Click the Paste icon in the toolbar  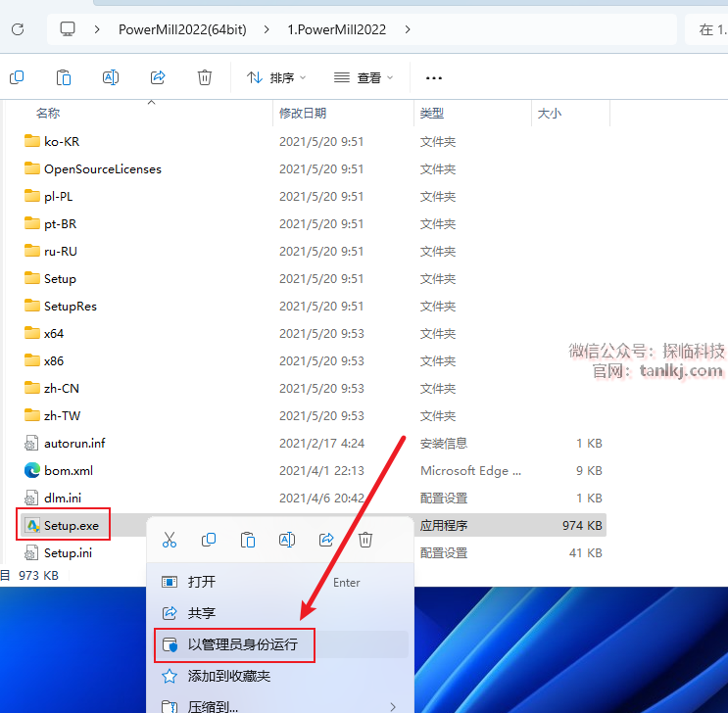pos(64,77)
